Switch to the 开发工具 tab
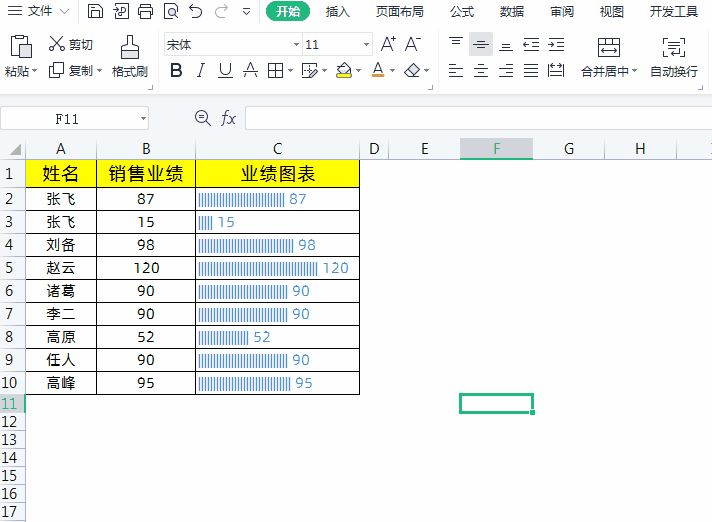The width and height of the screenshot is (712, 522). (x=673, y=11)
